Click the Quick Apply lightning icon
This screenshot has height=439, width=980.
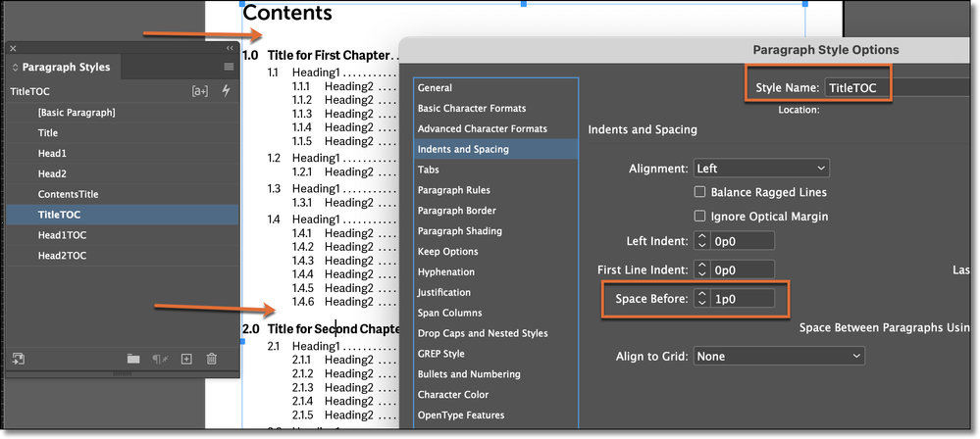[226, 91]
